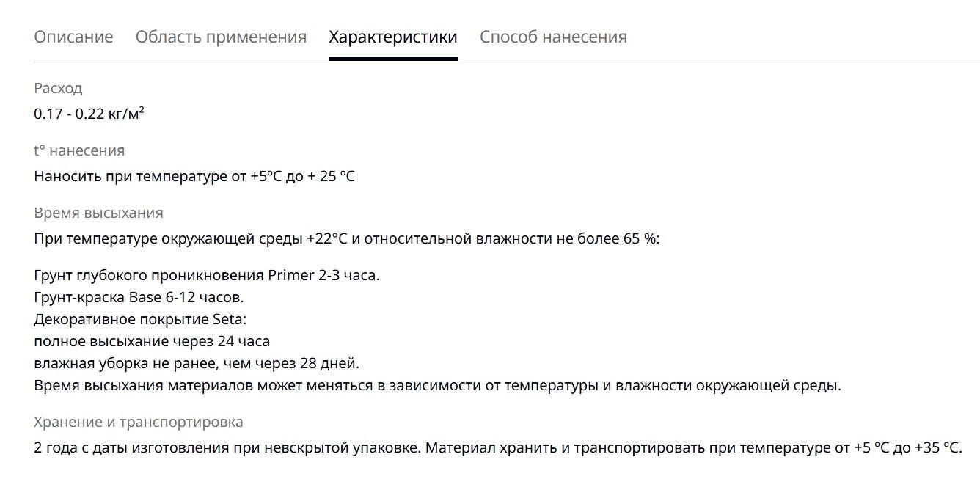
Task: Click the влажная уборка 28 дней line
Action: (197, 363)
